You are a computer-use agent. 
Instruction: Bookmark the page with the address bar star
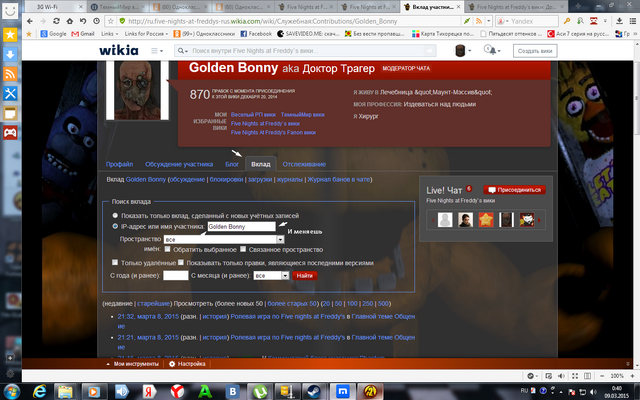point(111,21)
